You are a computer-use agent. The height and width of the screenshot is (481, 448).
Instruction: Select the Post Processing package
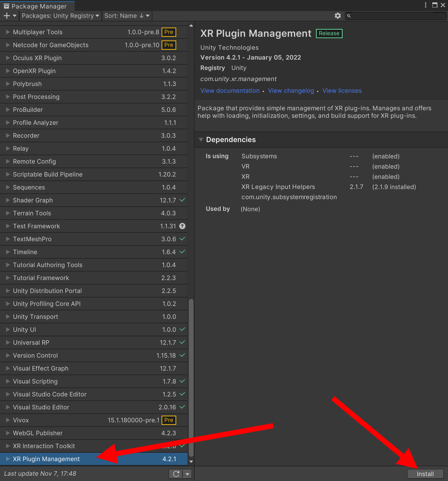click(94, 97)
